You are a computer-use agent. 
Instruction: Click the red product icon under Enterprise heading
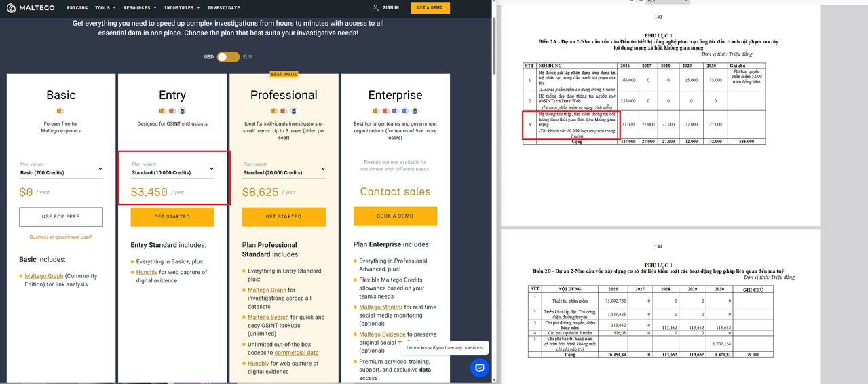point(385,111)
